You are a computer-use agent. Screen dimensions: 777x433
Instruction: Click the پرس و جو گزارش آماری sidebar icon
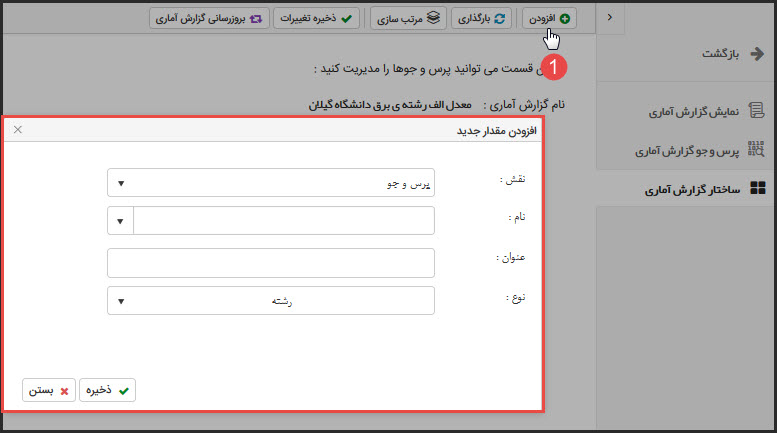(x=757, y=151)
